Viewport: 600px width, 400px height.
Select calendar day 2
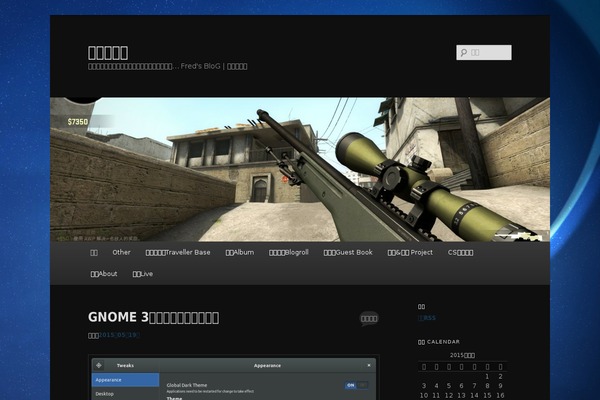click(x=500, y=377)
